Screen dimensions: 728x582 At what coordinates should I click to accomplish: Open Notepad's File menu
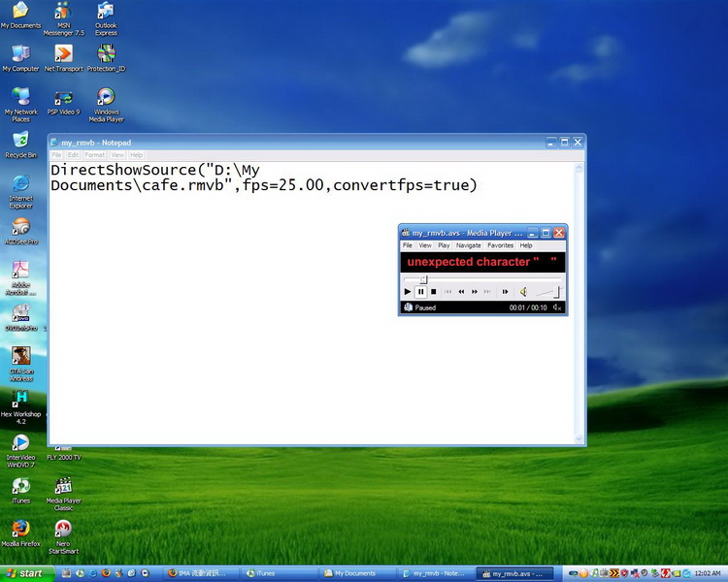[x=56, y=155]
